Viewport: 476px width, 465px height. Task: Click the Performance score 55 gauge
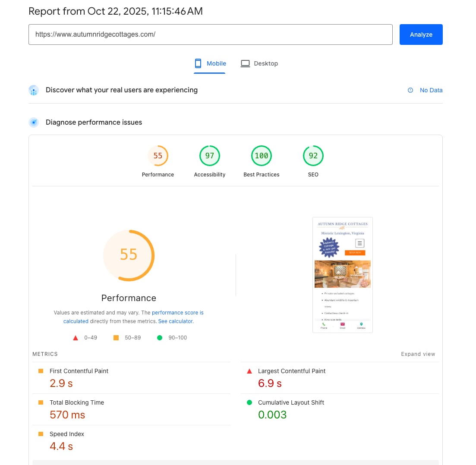[158, 156]
